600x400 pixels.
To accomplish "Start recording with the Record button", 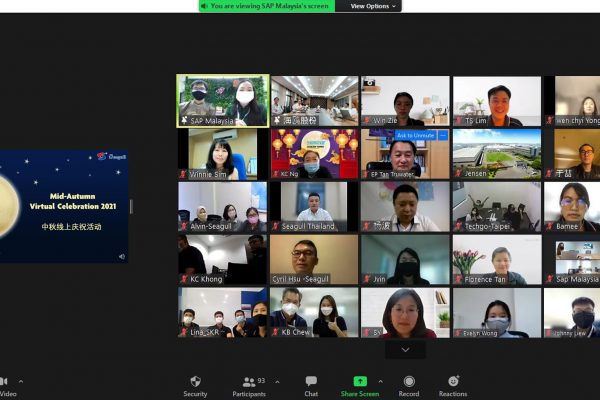I will 409,384.
